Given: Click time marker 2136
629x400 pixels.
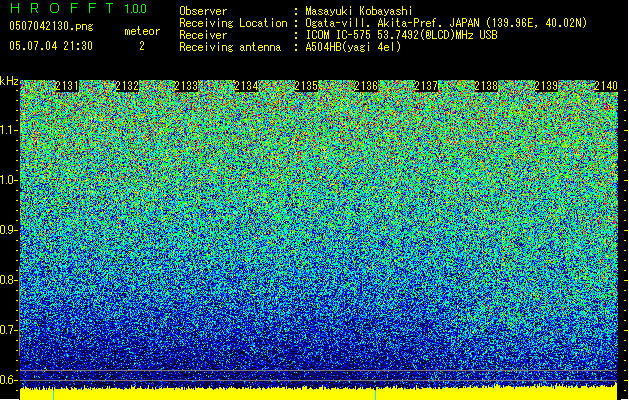Looking at the screenshot, I should tap(366, 86).
